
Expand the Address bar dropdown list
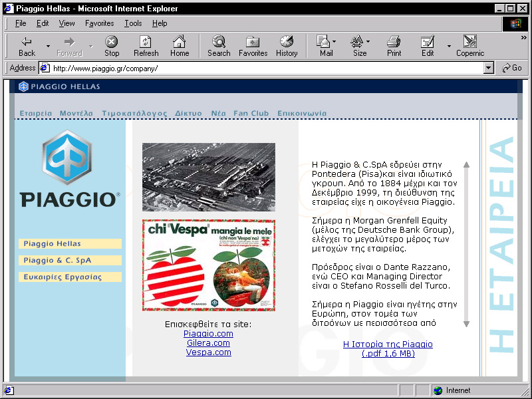[x=488, y=68]
